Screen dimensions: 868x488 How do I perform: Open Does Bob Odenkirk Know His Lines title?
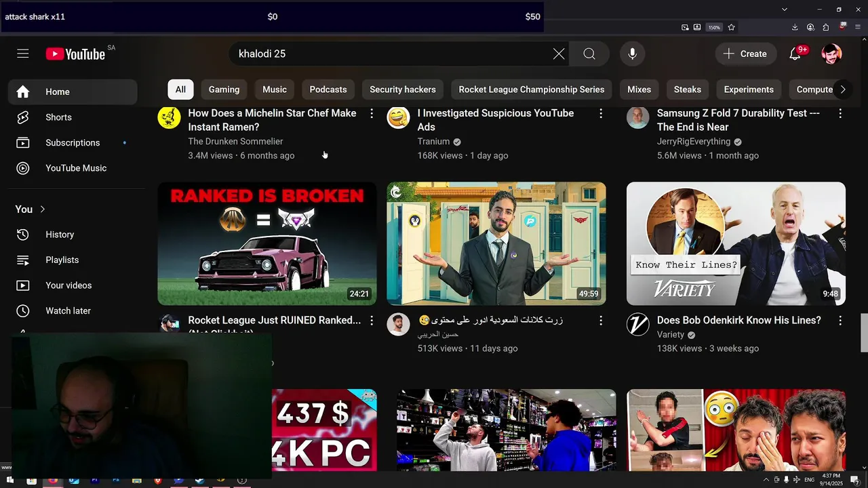point(739,320)
